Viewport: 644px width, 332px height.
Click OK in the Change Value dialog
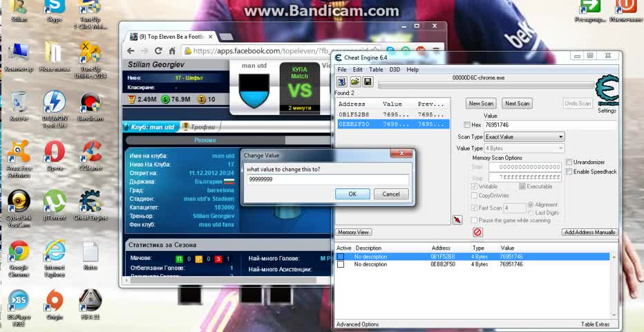tap(352, 194)
